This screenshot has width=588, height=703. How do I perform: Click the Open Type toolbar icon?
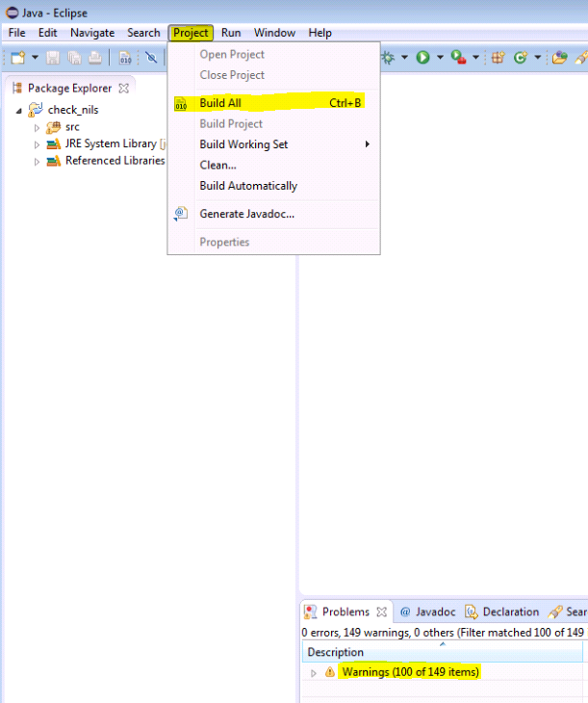tap(559, 58)
